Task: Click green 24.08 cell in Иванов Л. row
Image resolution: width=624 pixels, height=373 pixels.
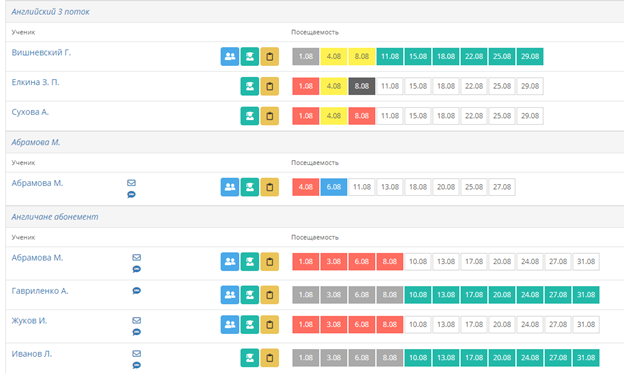Action: coord(530,358)
